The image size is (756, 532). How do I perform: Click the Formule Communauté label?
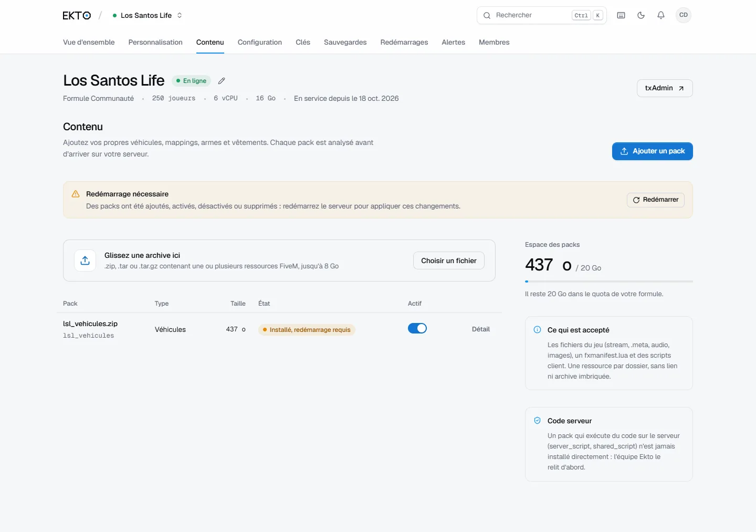point(99,99)
